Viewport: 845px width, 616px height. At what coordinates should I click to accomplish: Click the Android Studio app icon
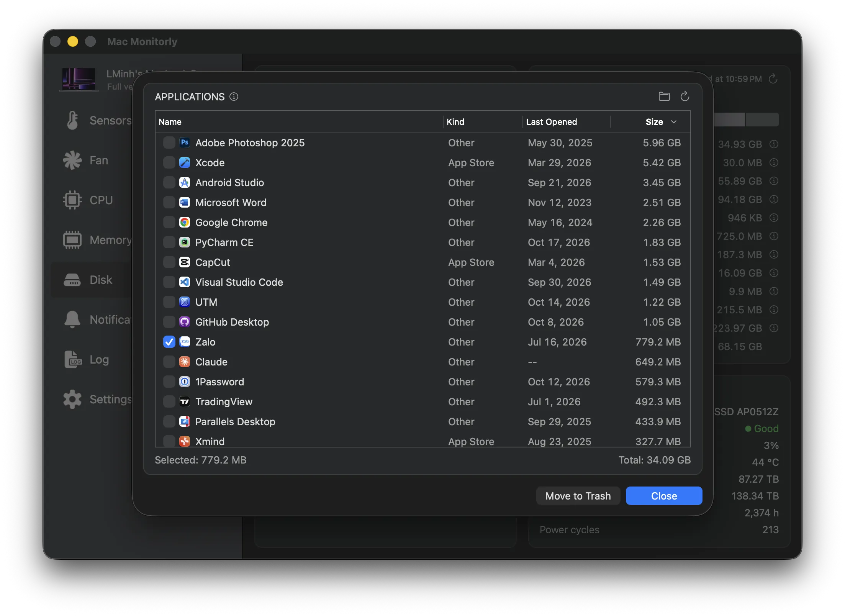(x=185, y=182)
